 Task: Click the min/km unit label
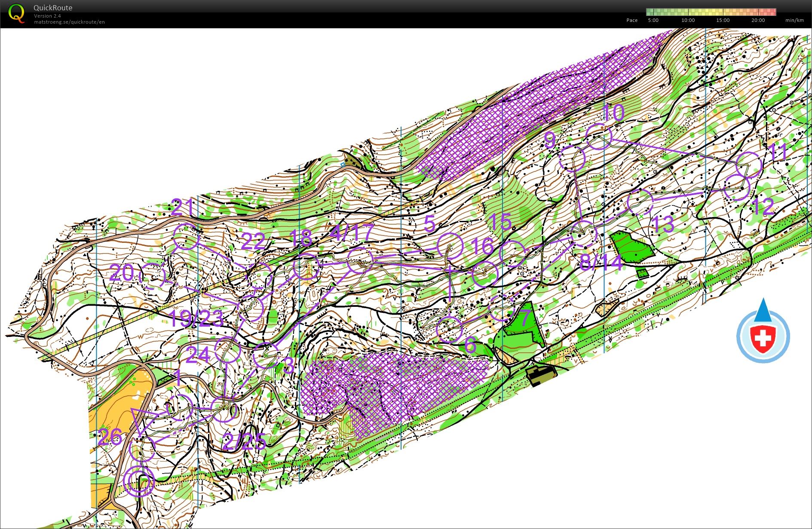pyautogui.click(x=794, y=20)
